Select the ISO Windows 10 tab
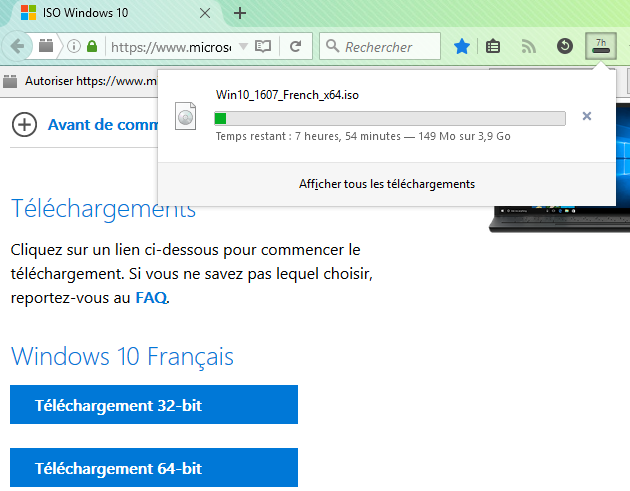Viewport: 630px width, 491px height. point(117,13)
